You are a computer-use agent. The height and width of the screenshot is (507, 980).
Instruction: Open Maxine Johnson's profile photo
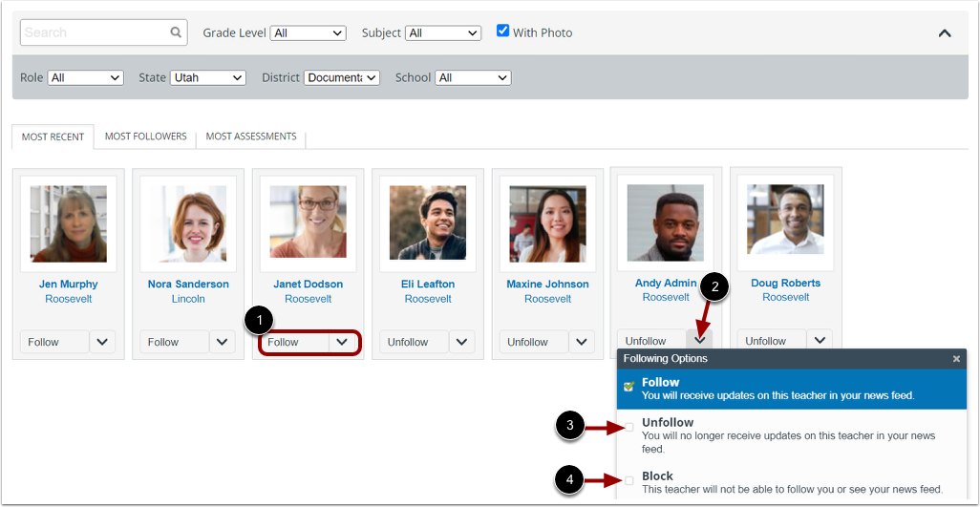pyautogui.click(x=548, y=223)
